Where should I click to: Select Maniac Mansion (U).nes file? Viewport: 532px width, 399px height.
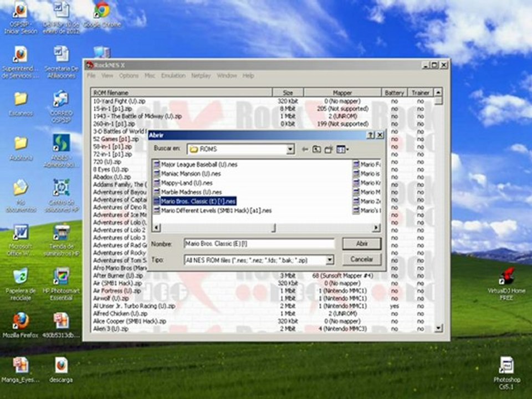coord(187,173)
